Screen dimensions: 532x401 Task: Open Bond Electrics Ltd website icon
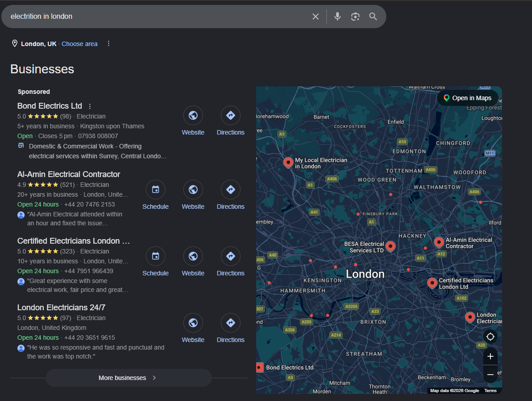pos(193,115)
